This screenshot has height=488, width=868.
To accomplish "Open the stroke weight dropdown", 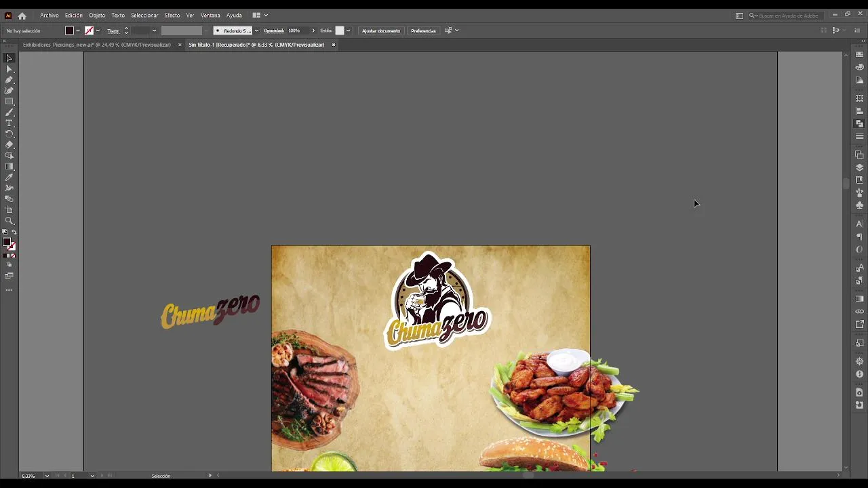I will click(x=154, y=30).
